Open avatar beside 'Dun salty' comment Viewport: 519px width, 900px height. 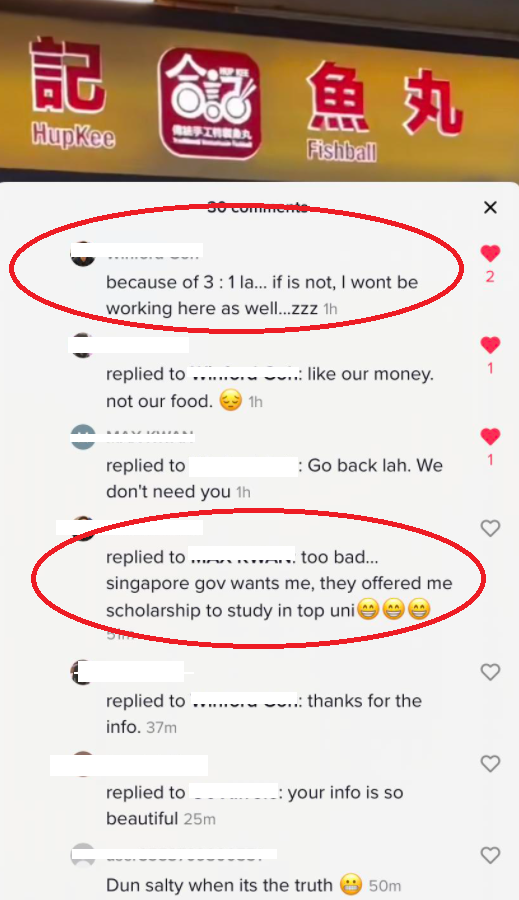point(83,855)
